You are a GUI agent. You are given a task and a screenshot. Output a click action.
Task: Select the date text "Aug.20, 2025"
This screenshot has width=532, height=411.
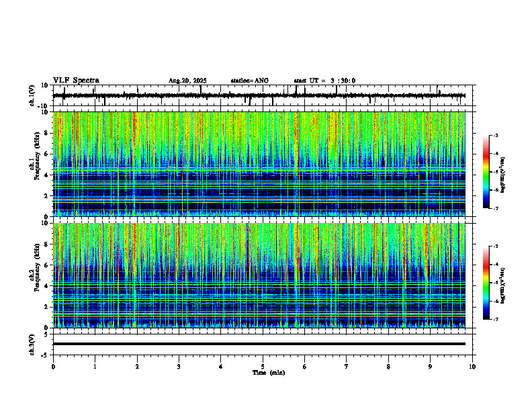coord(187,81)
